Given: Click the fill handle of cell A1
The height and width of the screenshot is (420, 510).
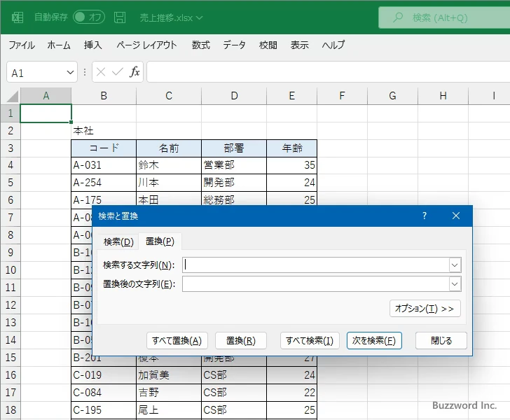Looking at the screenshot, I should click(x=71, y=122).
